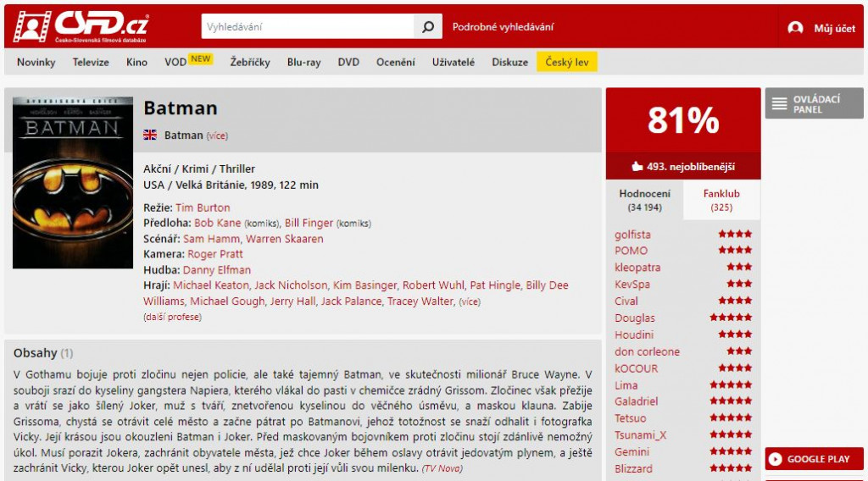Click the TV Nova source link
The width and height of the screenshot is (868, 481).
[x=442, y=469]
